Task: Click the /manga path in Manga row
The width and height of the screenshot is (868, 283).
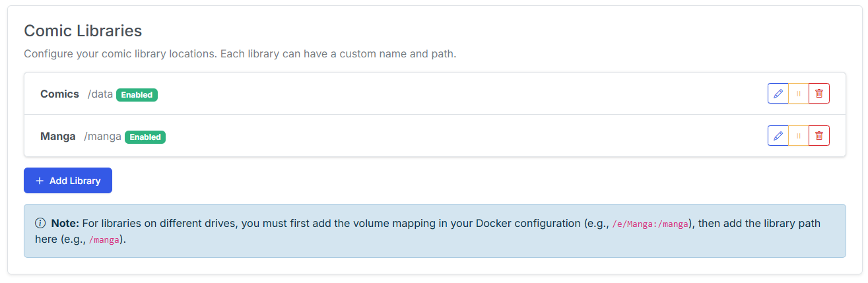Action: click(x=102, y=137)
